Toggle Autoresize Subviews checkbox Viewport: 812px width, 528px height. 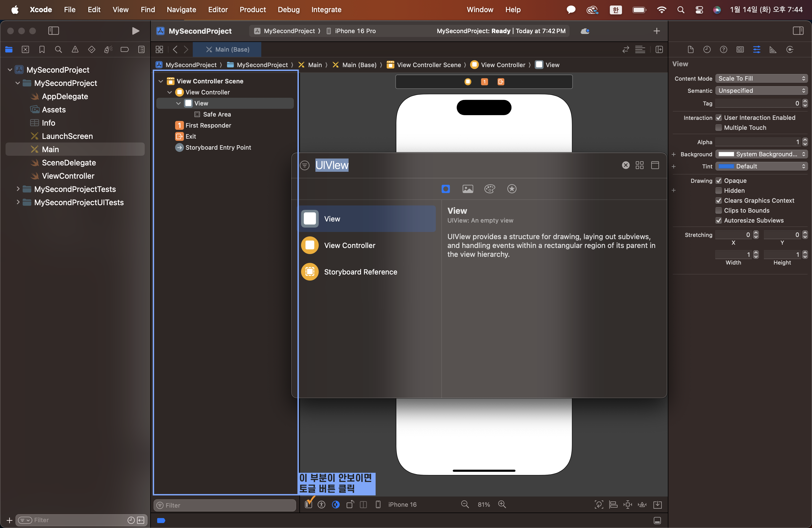click(719, 220)
